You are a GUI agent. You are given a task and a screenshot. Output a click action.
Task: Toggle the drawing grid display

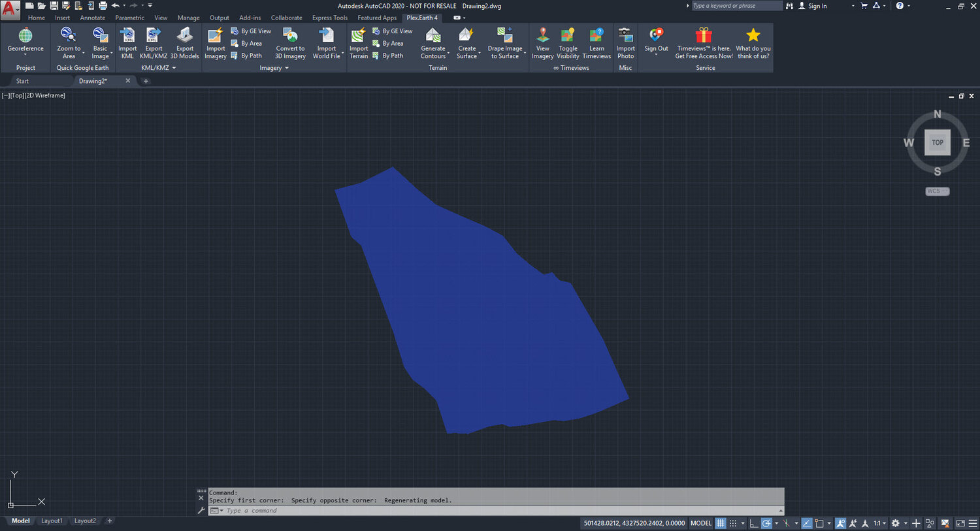click(721, 523)
